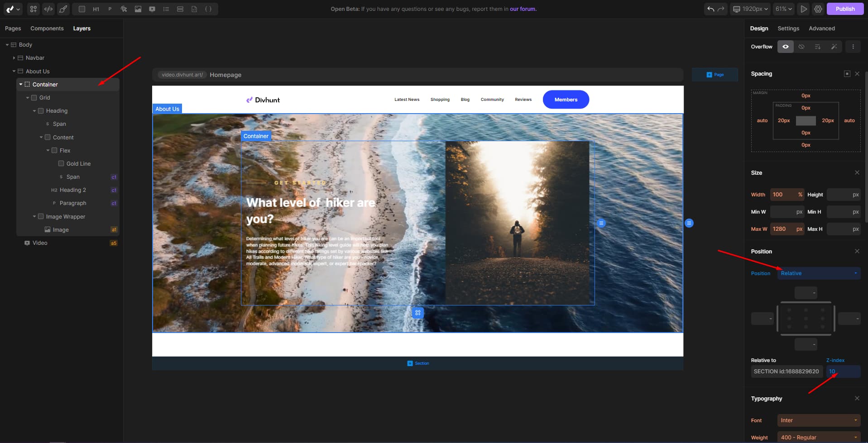
Task: Open the add elements grid icon
Action: [34, 9]
